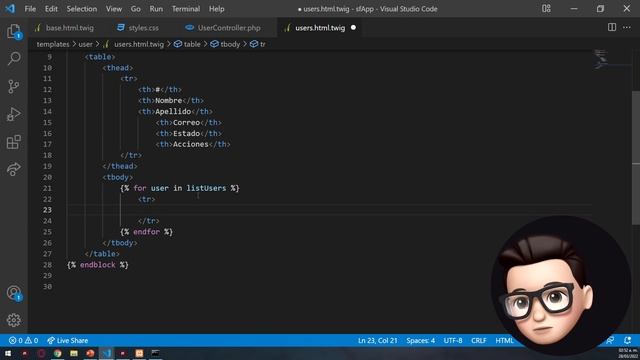Viewport: 640px width, 360px height.
Task: Click the 'Correo' header text
Action: pyautogui.click(x=186, y=122)
